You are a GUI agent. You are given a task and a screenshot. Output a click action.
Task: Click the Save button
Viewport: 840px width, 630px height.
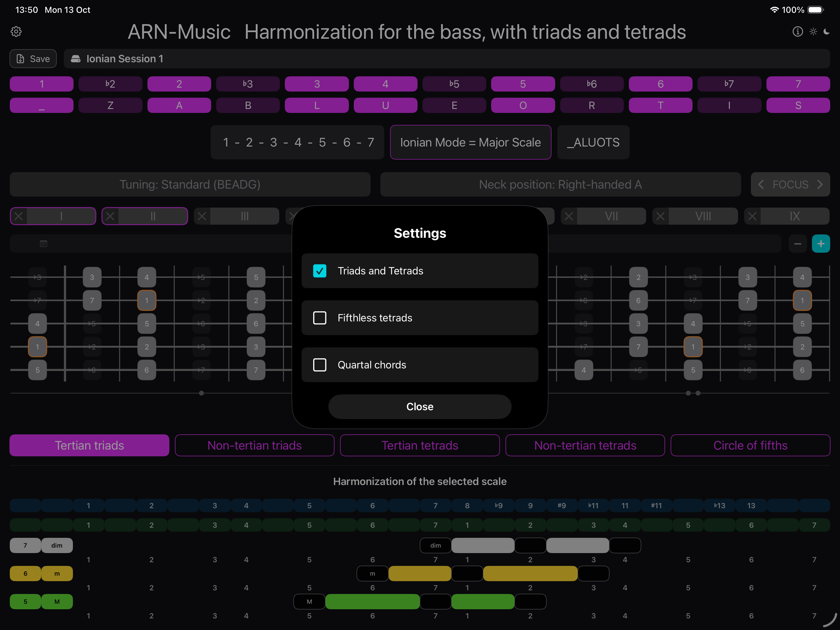(33, 59)
